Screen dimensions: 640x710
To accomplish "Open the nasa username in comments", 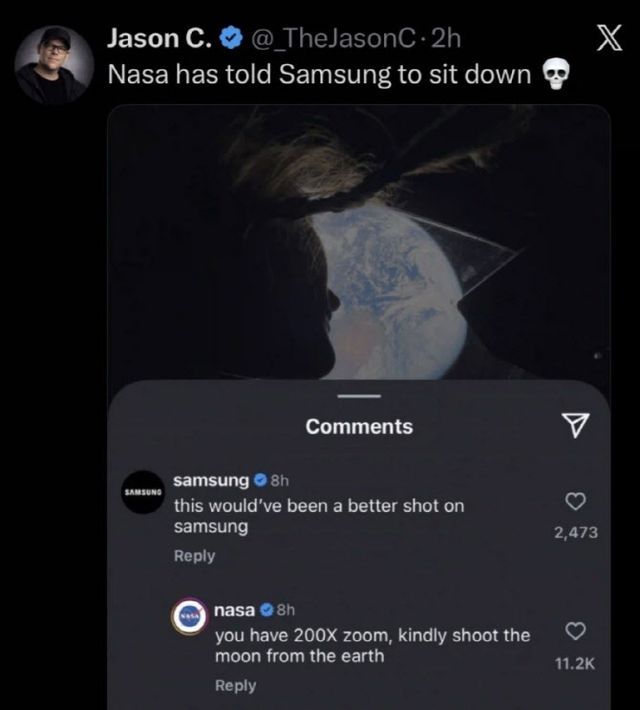I will pos(234,609).
